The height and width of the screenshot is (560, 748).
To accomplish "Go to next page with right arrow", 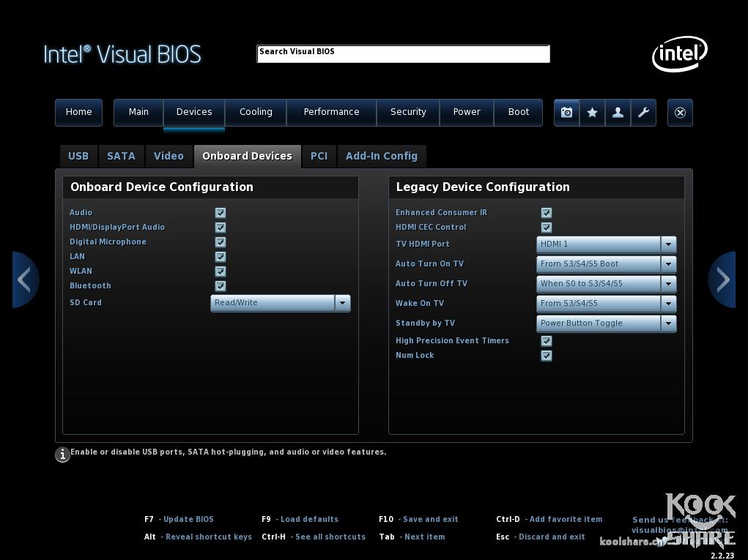I will point(722,280).
